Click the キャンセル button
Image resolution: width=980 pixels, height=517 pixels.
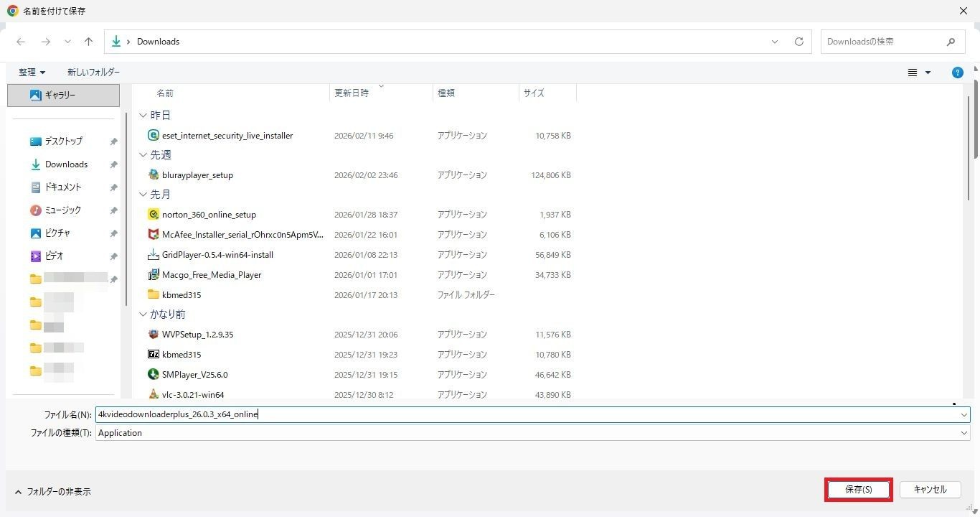(x=930, y=489)
